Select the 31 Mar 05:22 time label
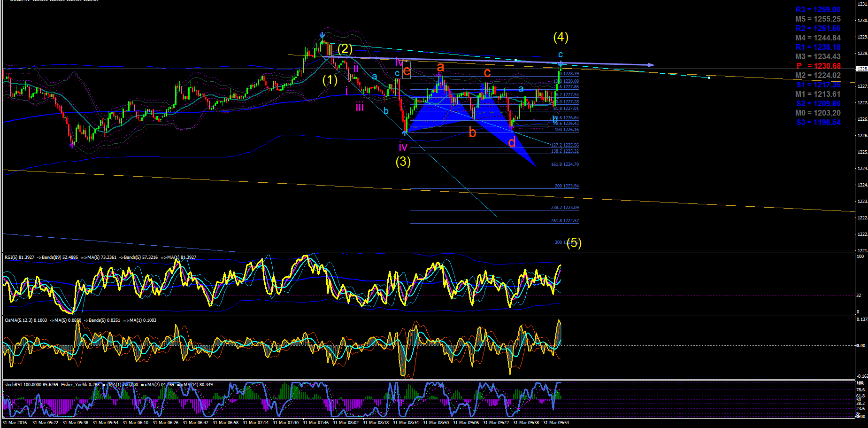The width and height of the screenshot is (868, 428). 46,423
